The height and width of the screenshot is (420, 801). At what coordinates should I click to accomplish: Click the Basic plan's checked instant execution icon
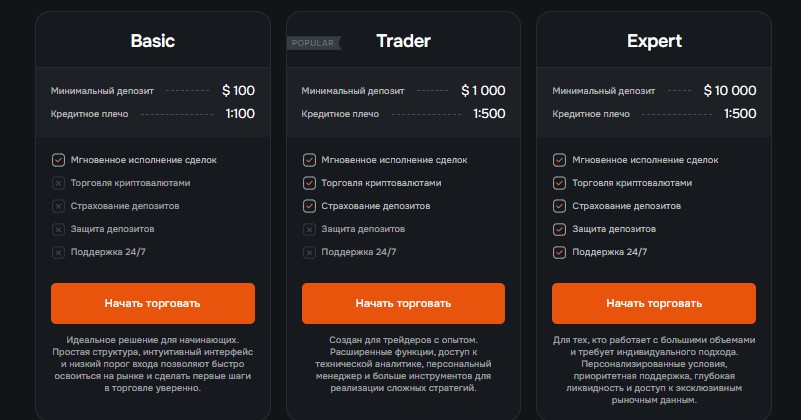point(58,160)
